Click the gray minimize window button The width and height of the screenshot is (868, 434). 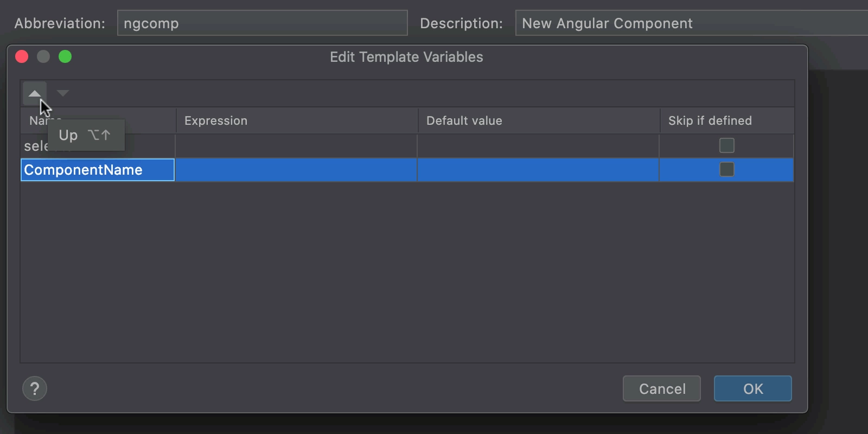click(x=43, y=56)
